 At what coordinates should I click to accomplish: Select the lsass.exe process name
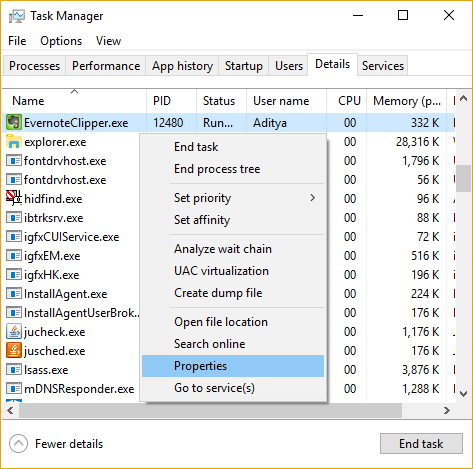[46, 370]
